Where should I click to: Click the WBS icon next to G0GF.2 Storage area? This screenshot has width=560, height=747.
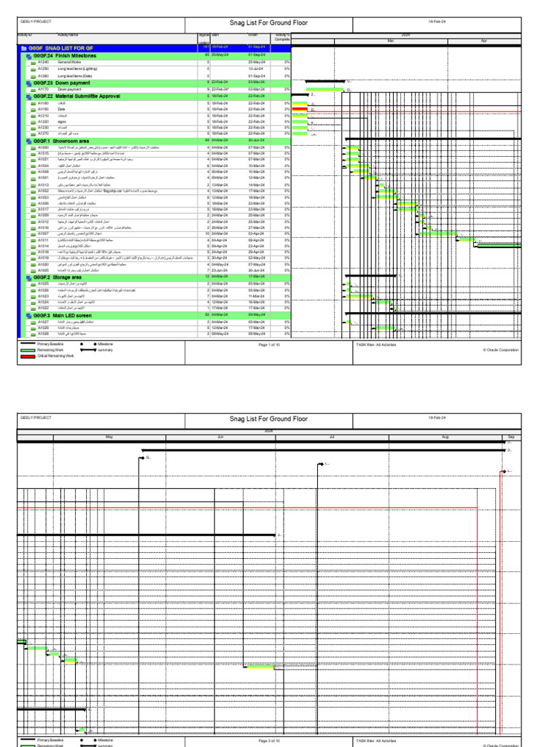click(29, 278)
